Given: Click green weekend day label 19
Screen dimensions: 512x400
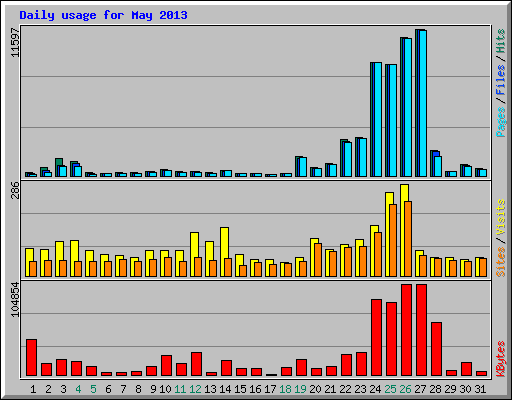Looking at the screenshot, I should pos(300,389).
